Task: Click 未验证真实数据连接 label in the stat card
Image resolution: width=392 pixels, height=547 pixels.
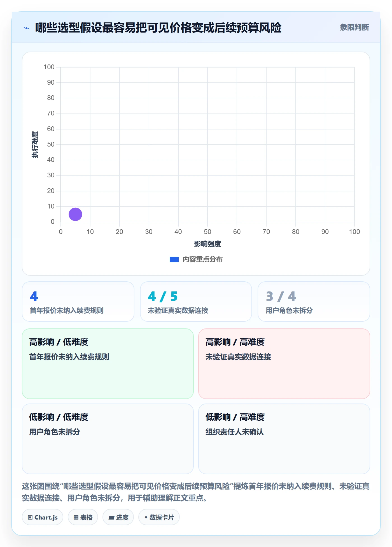Action: [x=178, y=310]
